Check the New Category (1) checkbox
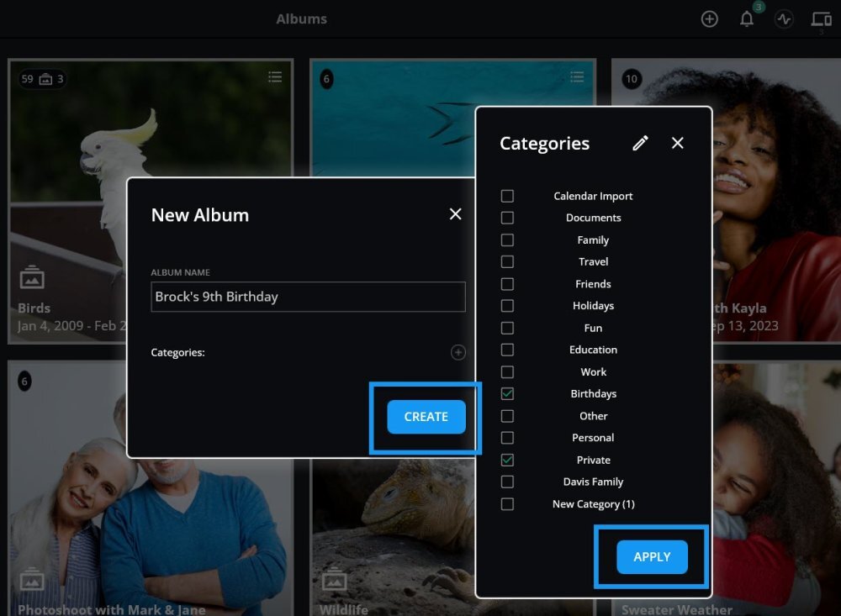 coord(507,504)
